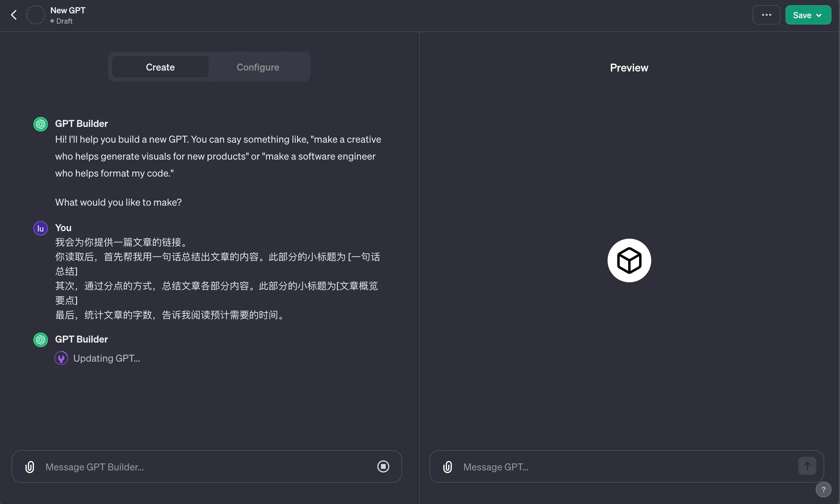Click the back arrow icon
Image resolution: width=840 pixels, height=504 pixels.
click(x=14, y=15)
